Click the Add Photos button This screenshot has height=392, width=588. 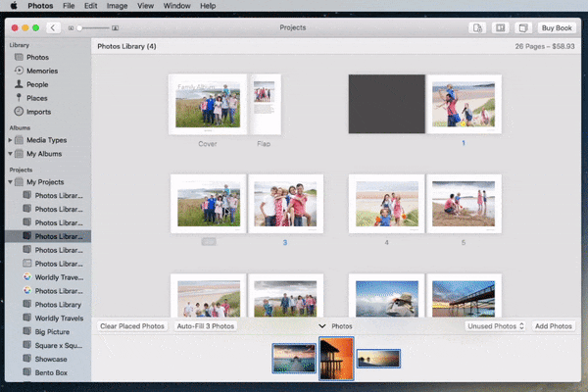[x=553, y=326]
